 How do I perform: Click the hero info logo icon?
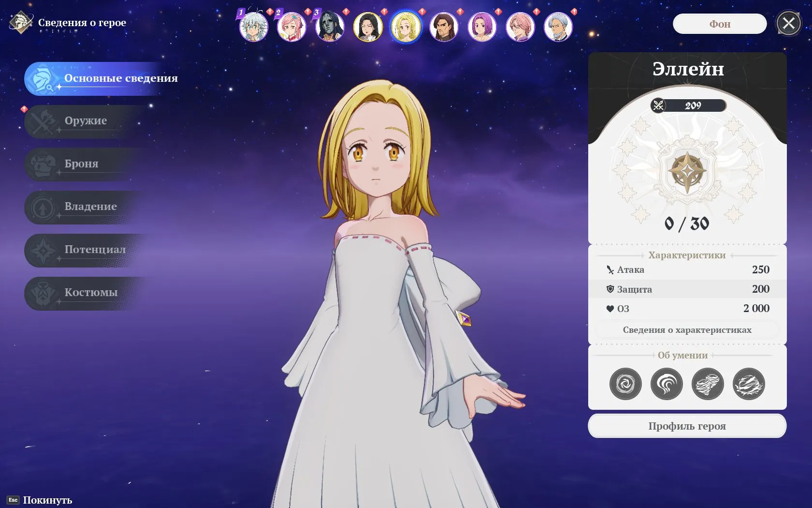pos(21,23)
